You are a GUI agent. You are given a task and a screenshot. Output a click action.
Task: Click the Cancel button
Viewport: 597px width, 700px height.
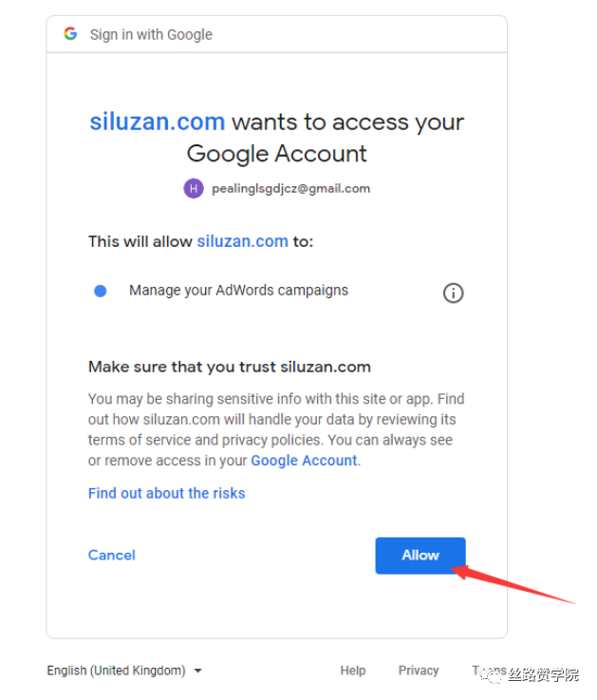pyautogui.click(x=112, y=555)
